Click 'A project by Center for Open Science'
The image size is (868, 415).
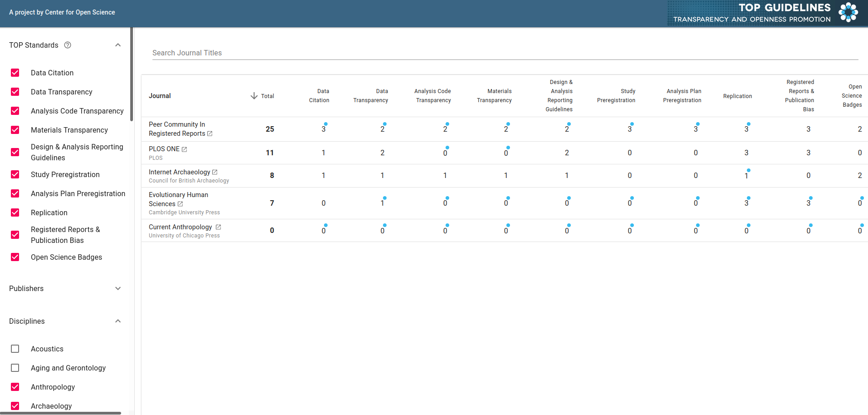(x=62, y=12)
